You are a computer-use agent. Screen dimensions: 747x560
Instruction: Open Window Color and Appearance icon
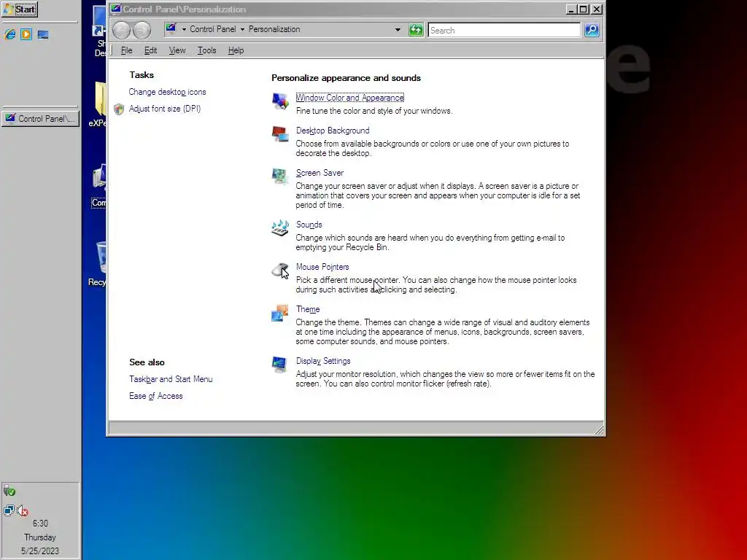click(x=280, y=101)
